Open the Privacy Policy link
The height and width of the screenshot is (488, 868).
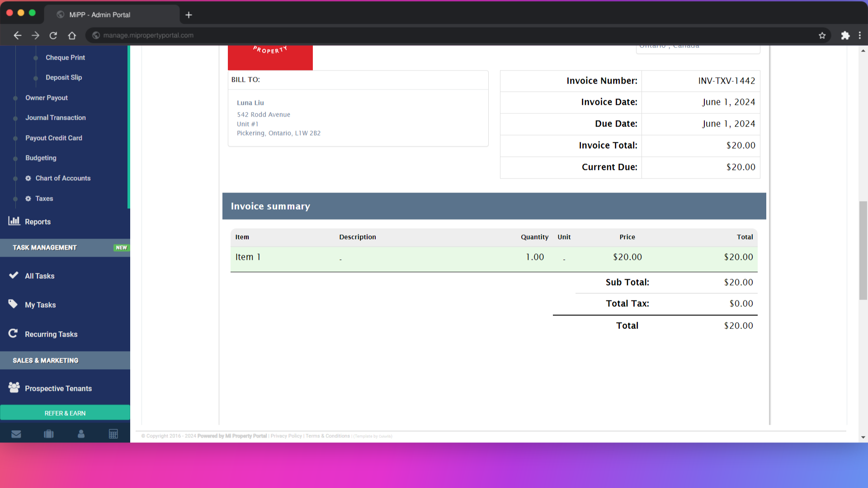tap(286, 436)
